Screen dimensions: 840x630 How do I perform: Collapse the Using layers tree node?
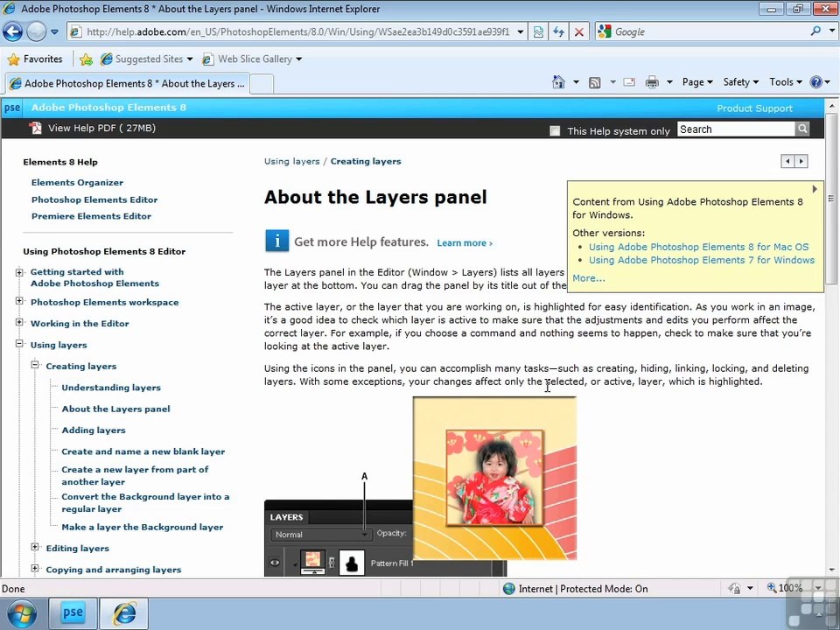click(x=19, y=344)
